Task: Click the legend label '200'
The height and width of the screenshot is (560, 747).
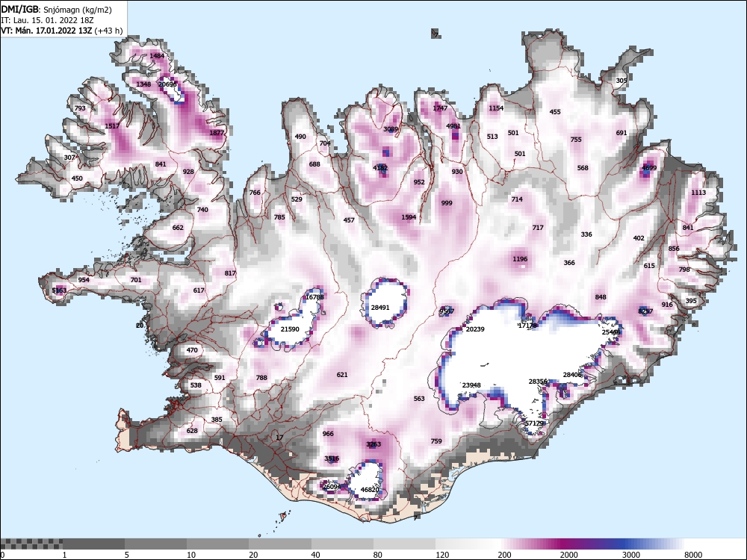Action: tap(504, 554)
